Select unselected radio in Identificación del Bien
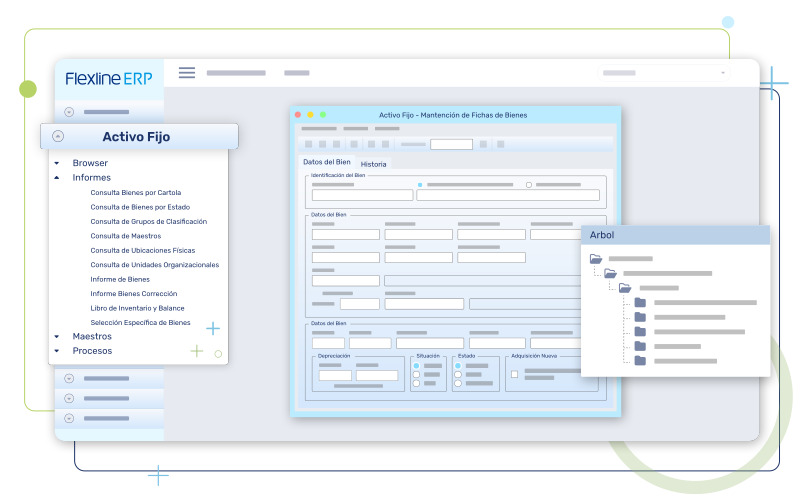Image resolution: width=800 pixels, height=500 pixels. pyautogui.click(x=529, y=185)
